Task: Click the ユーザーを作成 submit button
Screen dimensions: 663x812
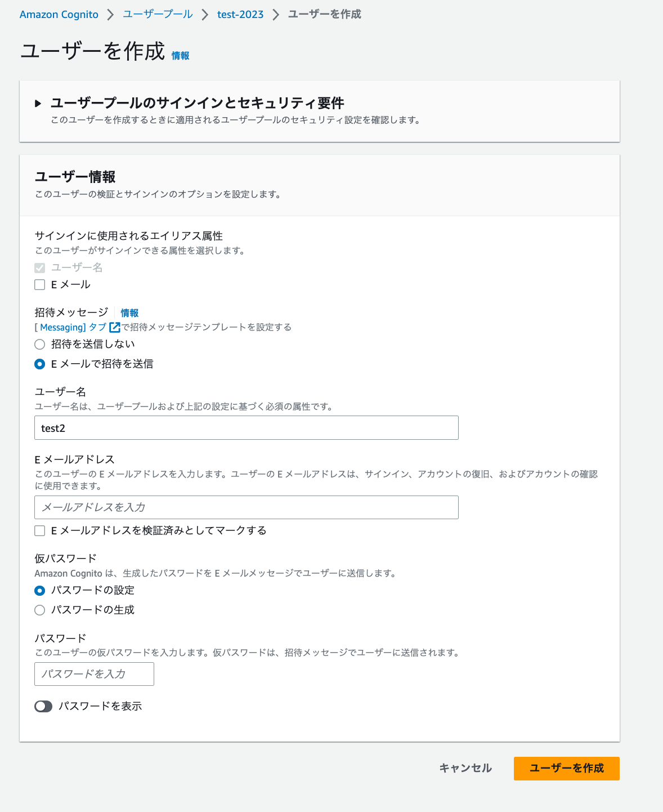Action: tap(566, 768)
